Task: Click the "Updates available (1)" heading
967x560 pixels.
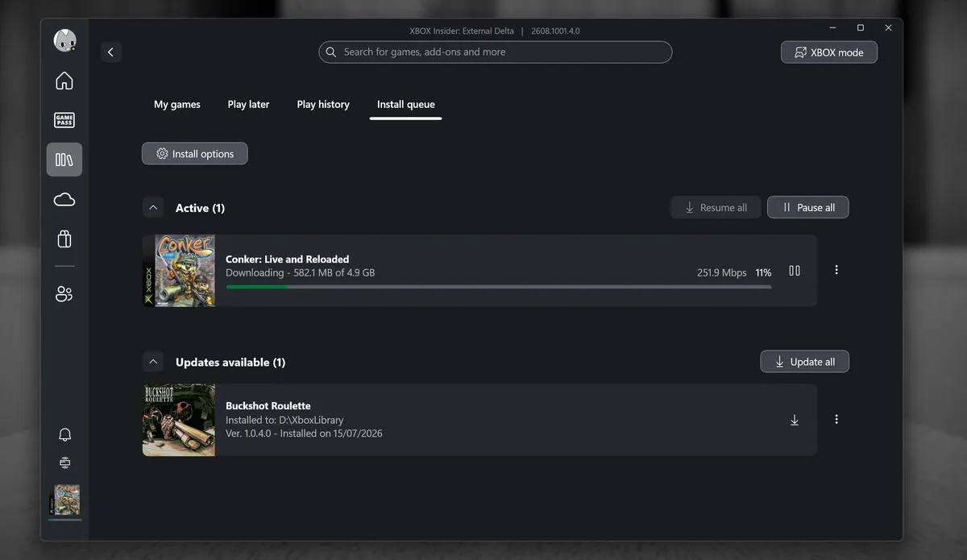Action: point(230,363)
